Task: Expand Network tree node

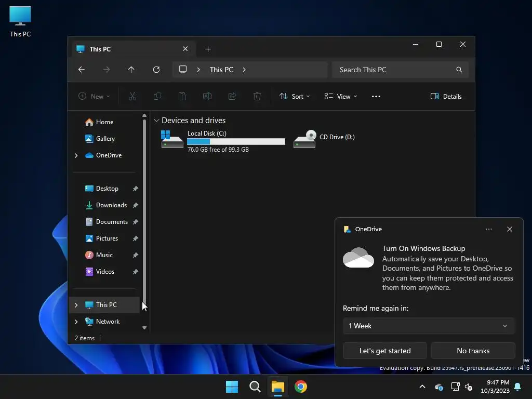Action: [x=76, y=322]
